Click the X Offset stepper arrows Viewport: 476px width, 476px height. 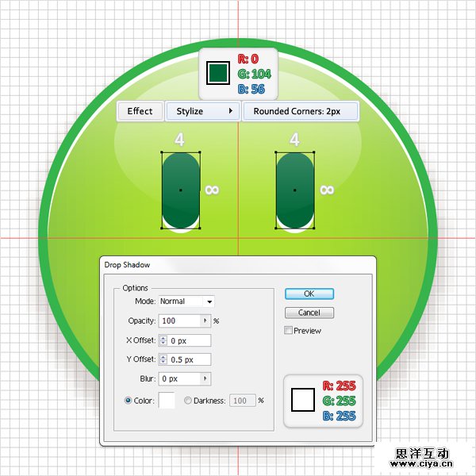point(163,340)
